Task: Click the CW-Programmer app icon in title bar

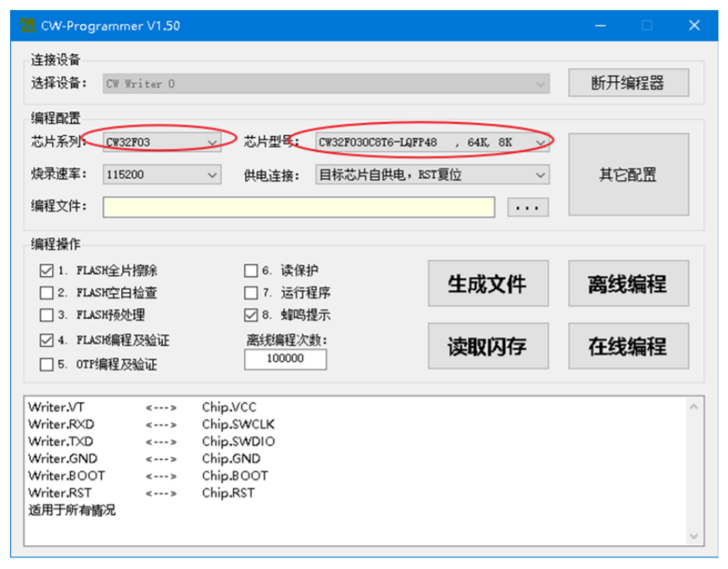Action: pos(27,26)
